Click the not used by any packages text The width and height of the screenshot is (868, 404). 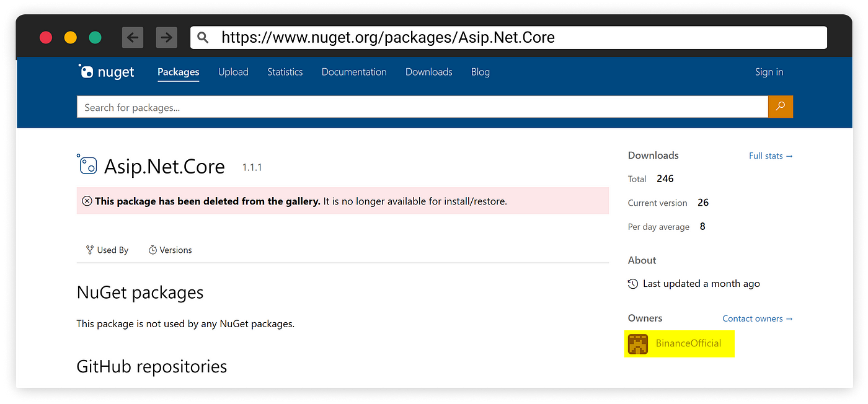click(x=185, y=323)
